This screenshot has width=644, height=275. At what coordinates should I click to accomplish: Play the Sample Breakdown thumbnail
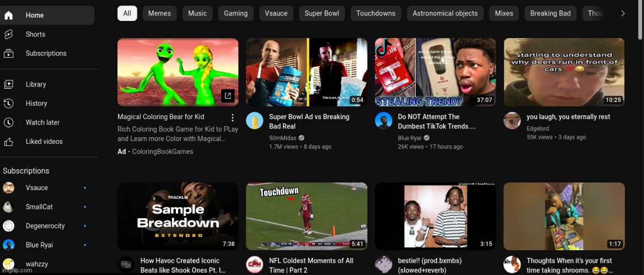coord(178,216)
